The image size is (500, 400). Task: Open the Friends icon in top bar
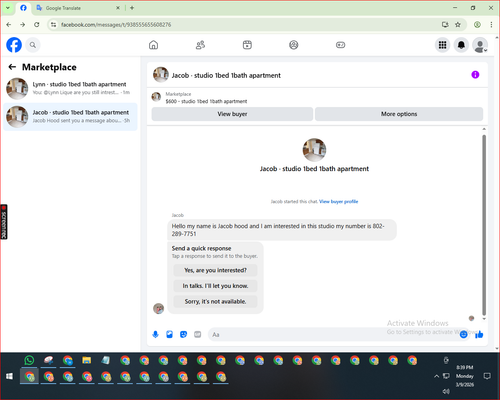click(x=200, y=45)
